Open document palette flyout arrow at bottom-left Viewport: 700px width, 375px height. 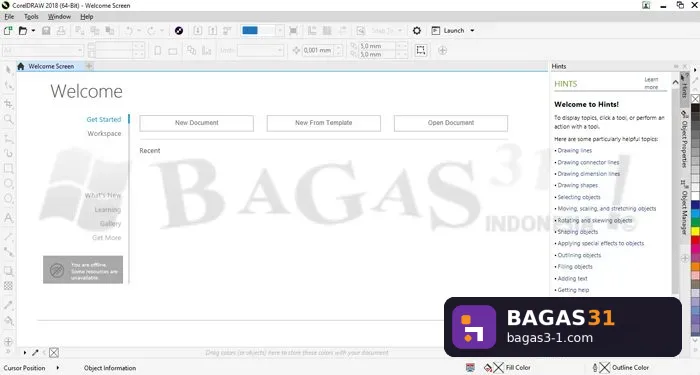click(25, 353)
